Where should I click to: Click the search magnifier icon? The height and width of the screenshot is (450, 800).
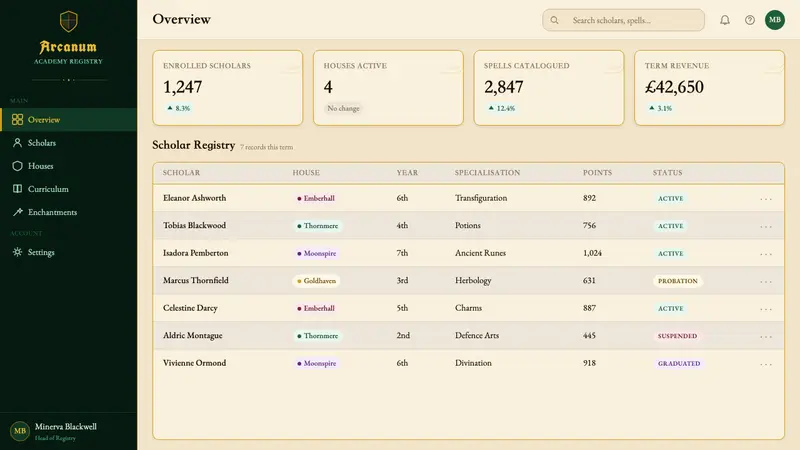tap(554, 20)
